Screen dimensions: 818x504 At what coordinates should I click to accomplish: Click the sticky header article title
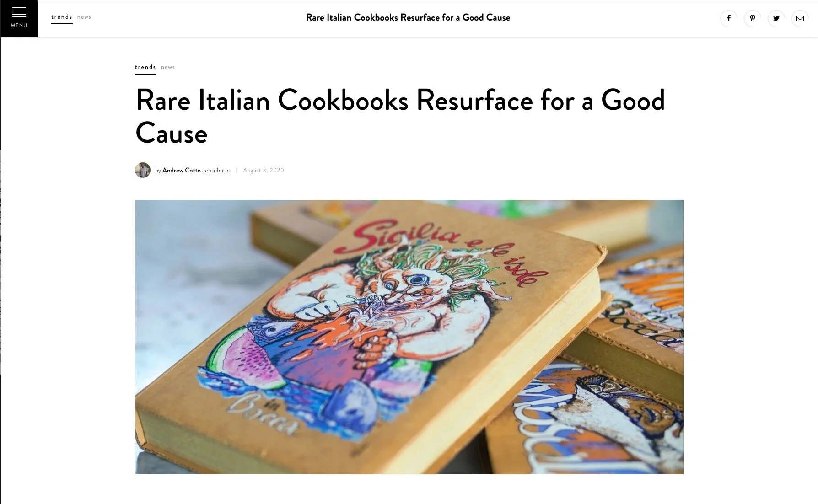(x=408, y=18)
